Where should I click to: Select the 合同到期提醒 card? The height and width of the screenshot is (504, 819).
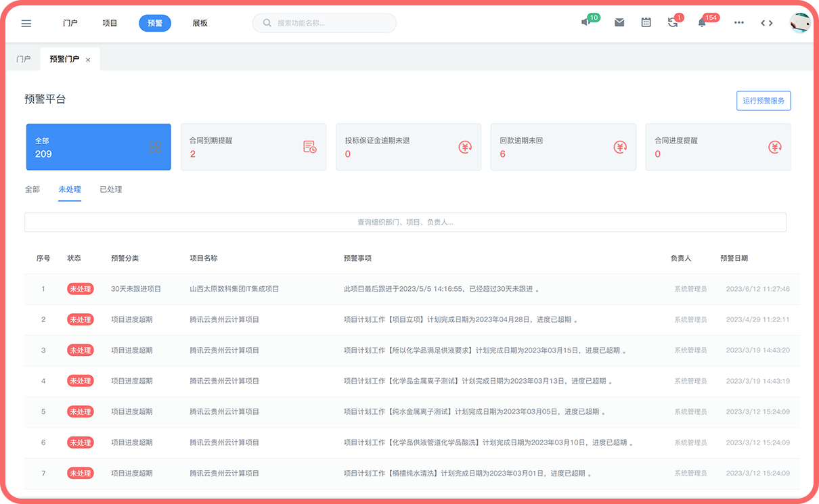(x=253, y=147)
